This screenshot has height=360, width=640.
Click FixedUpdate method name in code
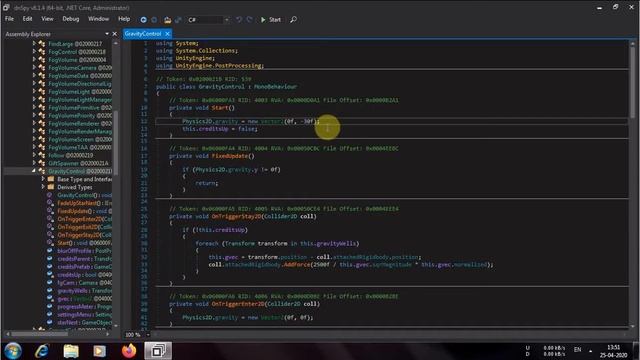tap(229, 156)
